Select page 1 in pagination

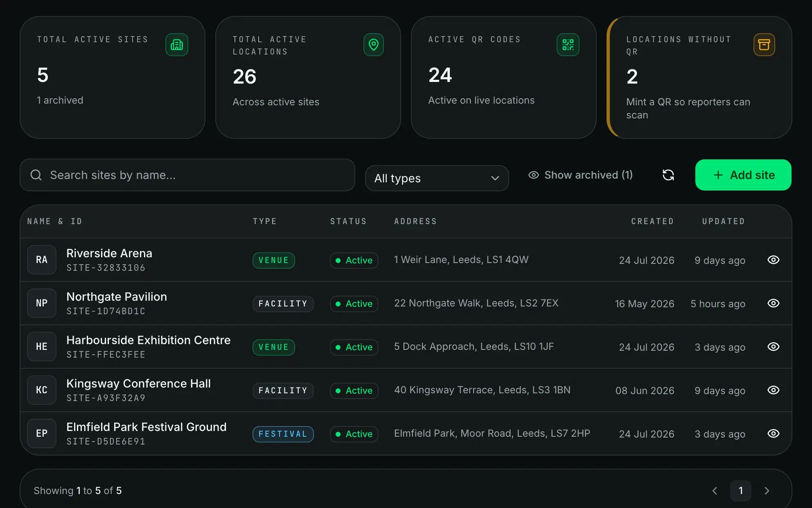click(740, 491)
